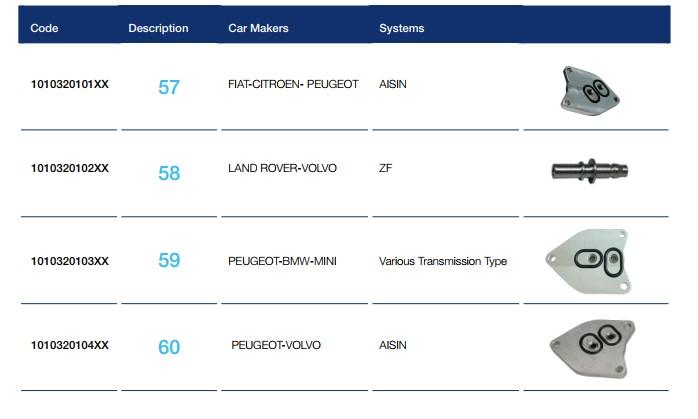Select the Various Transmission Type systems cell
698x419 pixels.
(x=443, y=261)
